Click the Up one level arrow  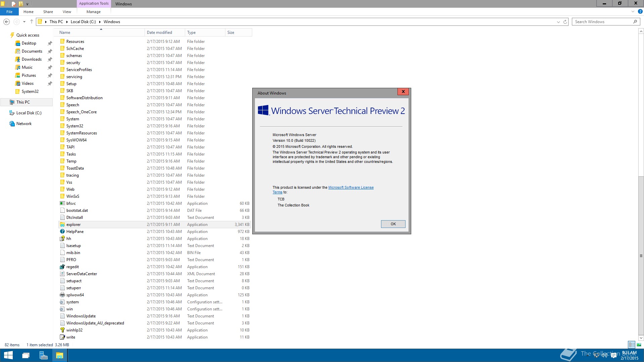pos(32,22)
